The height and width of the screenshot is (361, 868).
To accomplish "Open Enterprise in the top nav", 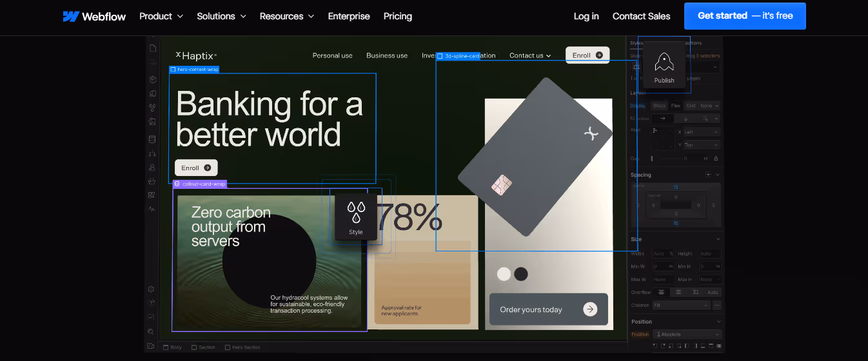I will coord(349,16).
